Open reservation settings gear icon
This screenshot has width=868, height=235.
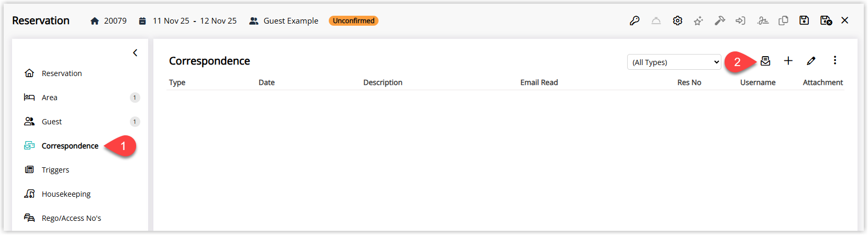point(677,20)
